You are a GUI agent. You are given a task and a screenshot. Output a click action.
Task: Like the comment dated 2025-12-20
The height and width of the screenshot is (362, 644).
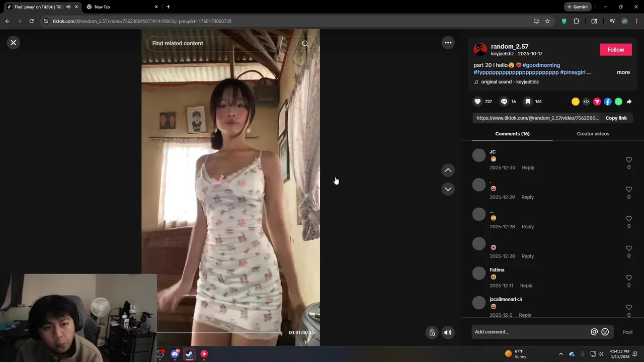[x=628, y=248]
